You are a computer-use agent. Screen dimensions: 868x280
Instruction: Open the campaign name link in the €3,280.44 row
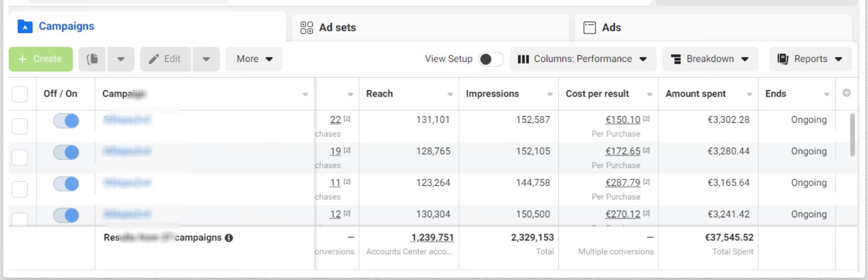coord(127,151)
